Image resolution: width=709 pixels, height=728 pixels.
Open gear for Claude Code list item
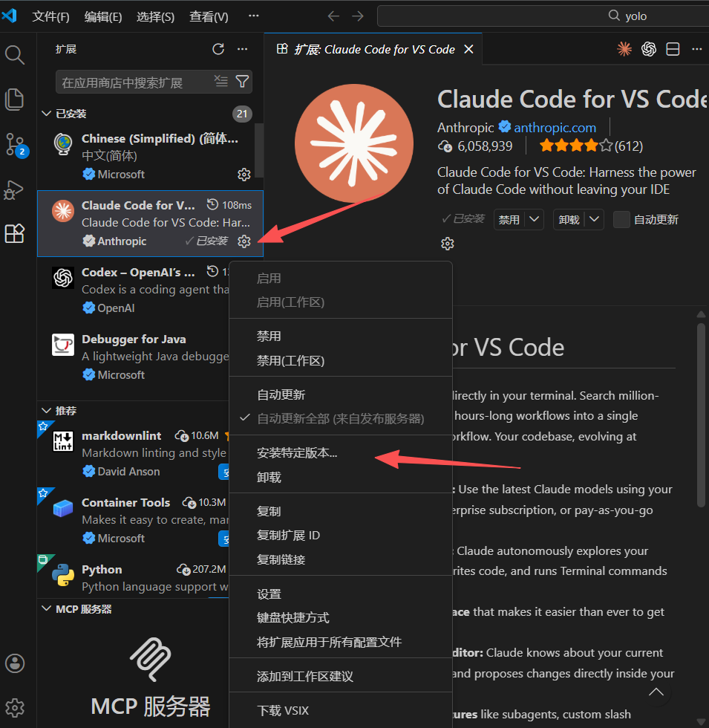click(x=244, y=241)
